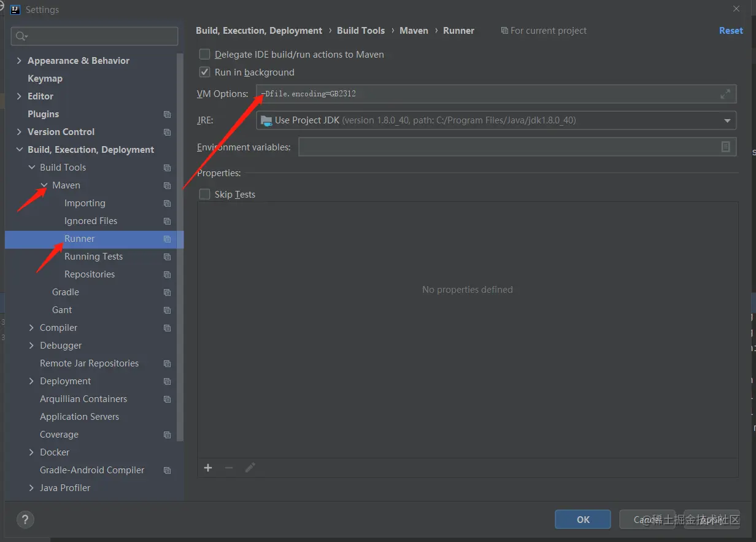Collapse the Build Tools node
The width and height of the screenshot is (756, 542).
(32, 168)
